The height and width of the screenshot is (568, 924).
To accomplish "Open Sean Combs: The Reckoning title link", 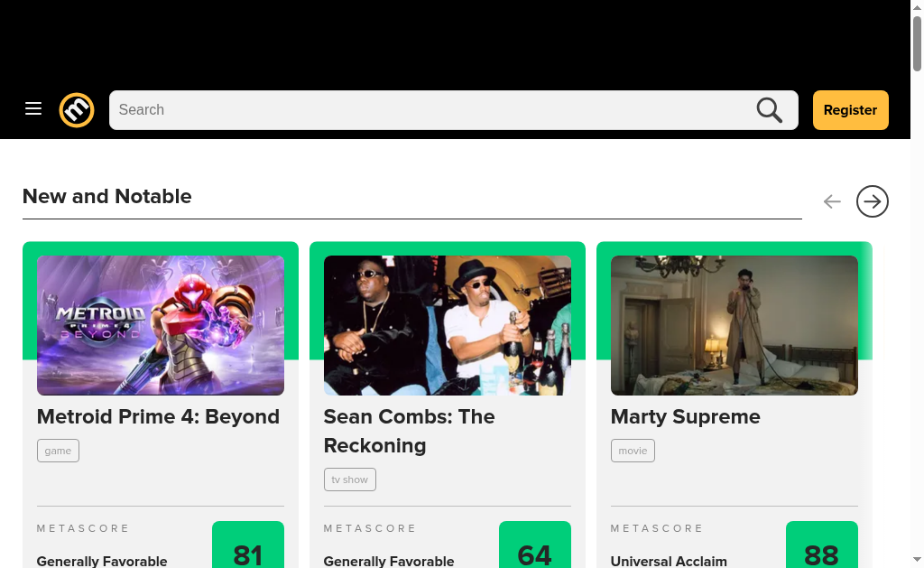I will point(409,431).
